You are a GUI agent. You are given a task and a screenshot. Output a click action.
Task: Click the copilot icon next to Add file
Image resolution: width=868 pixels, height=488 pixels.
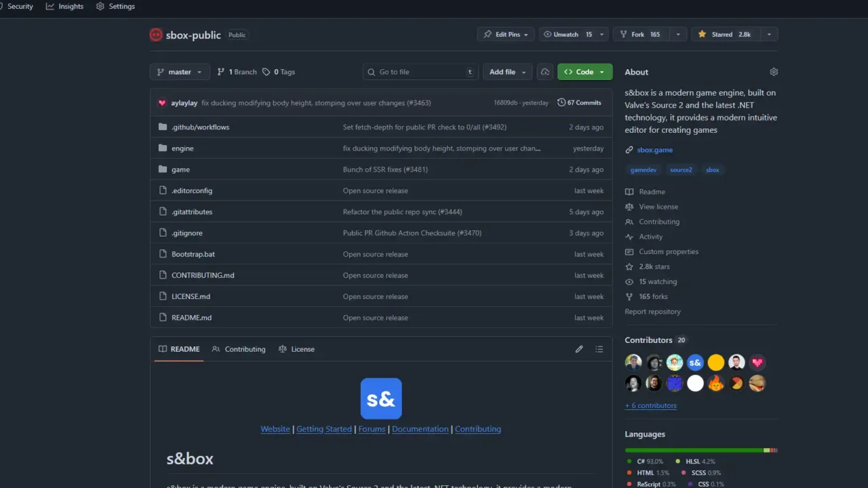pyautogui.click(x=545, y=71)
